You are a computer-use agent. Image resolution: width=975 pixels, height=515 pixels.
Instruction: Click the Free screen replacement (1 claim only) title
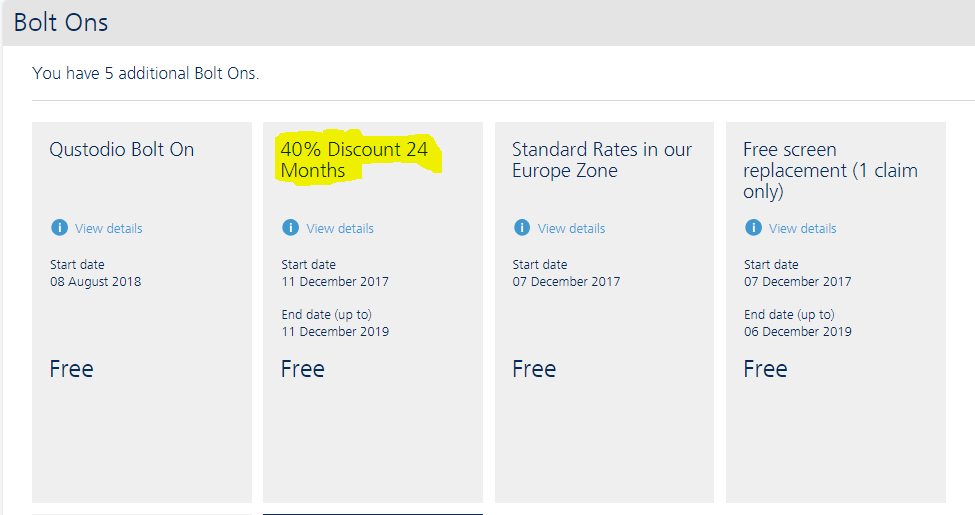point(830,170)
